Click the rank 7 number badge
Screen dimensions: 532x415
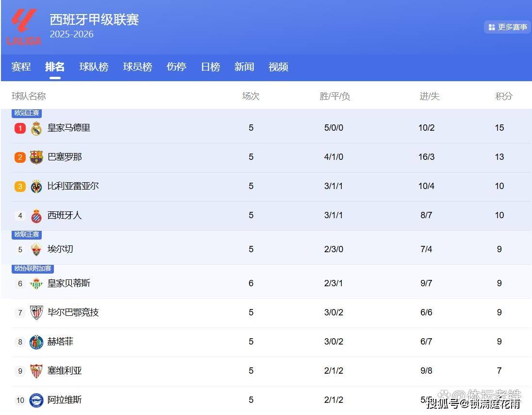(x=20, y=313)
